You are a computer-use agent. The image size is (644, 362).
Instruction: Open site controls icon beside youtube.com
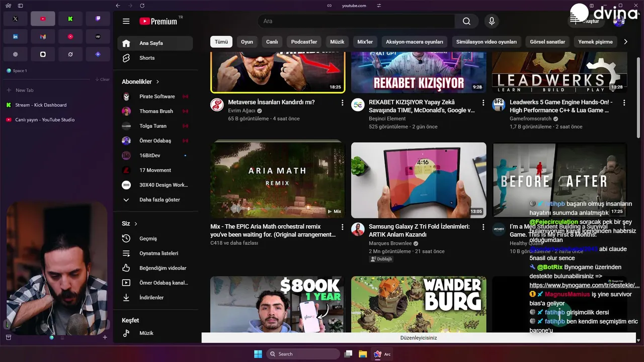coord(379,6)
